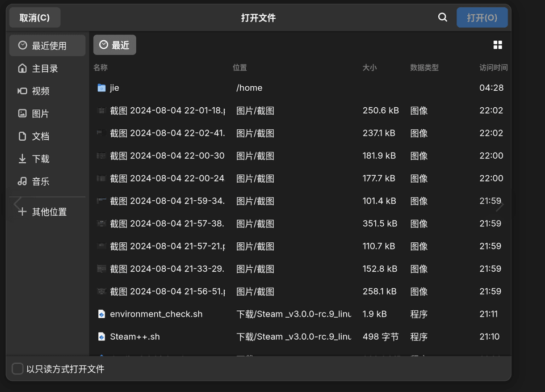Click the 取消(C) cancel button
545x392 pixels.
pyautogui.click(x=35, y=18)
